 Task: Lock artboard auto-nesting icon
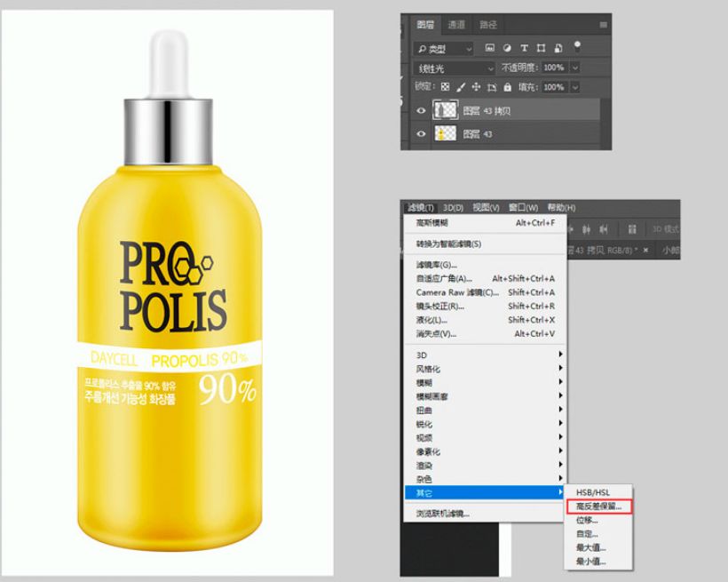[492, 87]
